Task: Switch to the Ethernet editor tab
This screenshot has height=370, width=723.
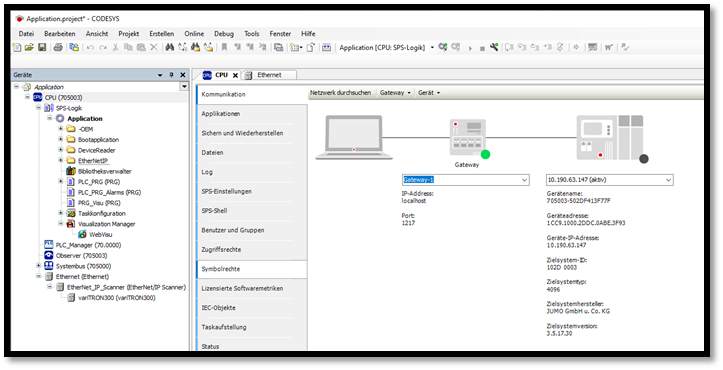Action: pyautogui.click(x=269, y=75)
